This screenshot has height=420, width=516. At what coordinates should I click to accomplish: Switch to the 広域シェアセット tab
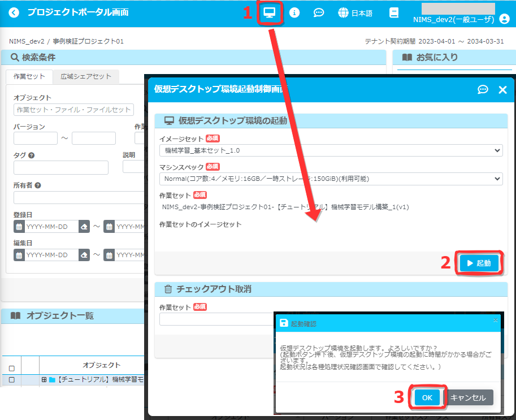tap(86, 76)
